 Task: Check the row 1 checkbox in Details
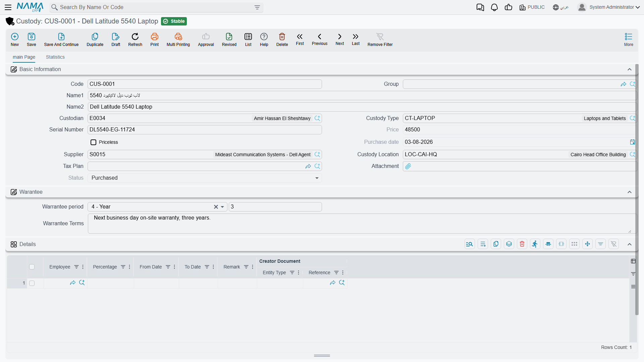(x=32, y=283)
